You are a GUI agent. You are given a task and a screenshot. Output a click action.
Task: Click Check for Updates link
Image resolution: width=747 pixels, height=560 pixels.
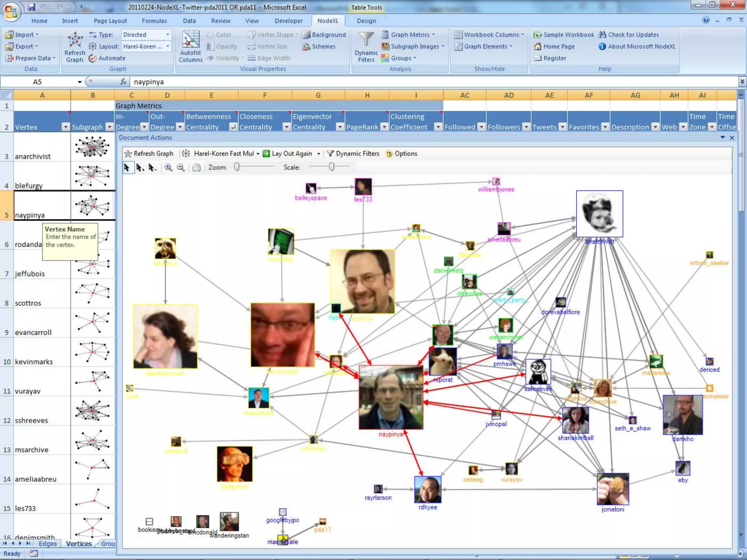(633, 35)
